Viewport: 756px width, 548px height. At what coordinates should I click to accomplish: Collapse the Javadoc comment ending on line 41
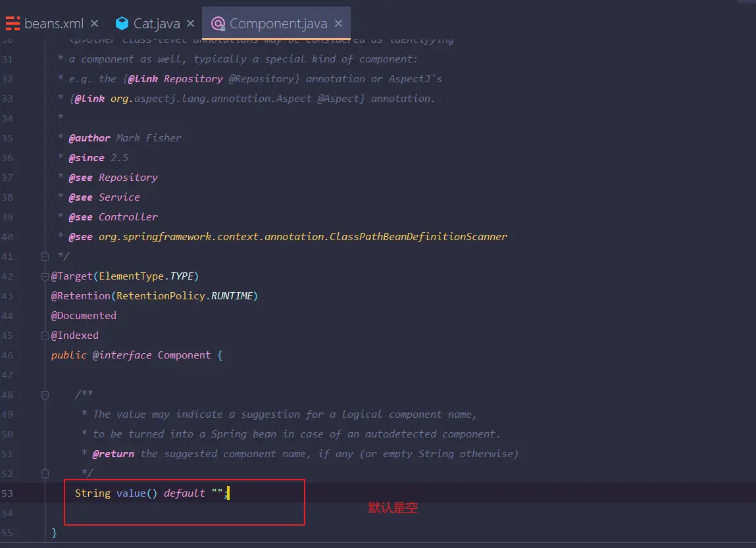click(45, 256)
